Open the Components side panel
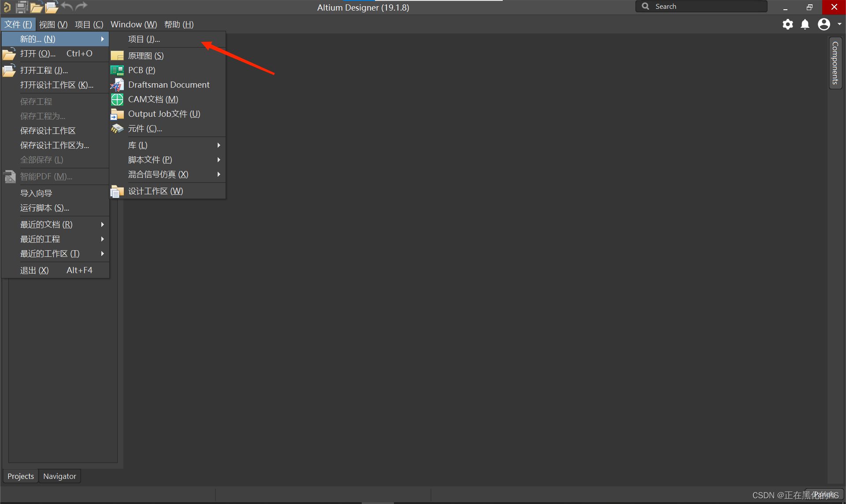Viewport: 846px width, 504px height. pyautogui.click(x=835, y=63)
